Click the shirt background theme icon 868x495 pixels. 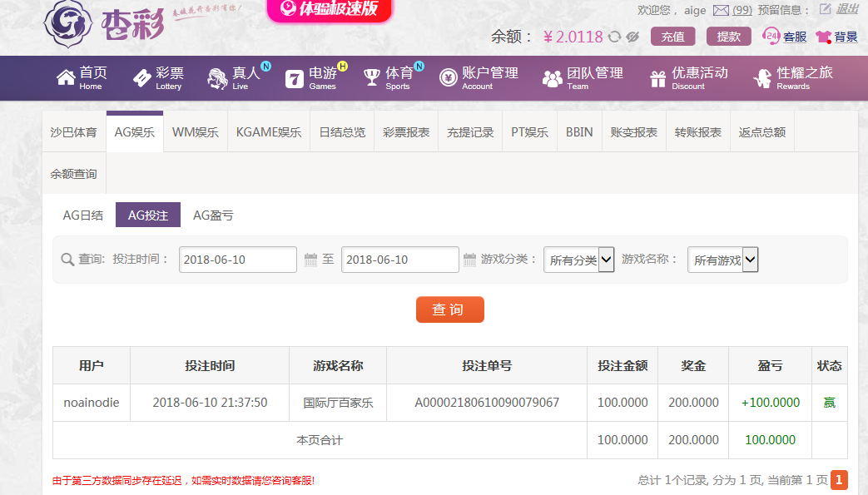click(x=823, y=37)
